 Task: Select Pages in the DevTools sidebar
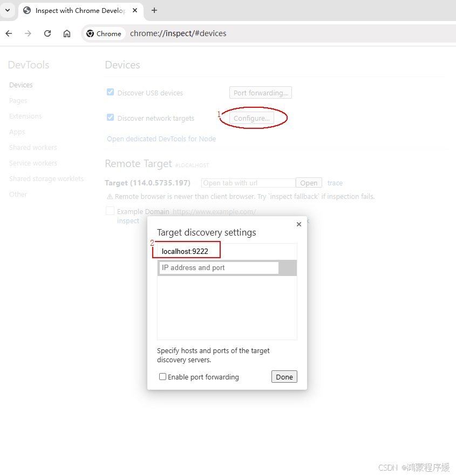pyautogui.click(x=18, y=100)
